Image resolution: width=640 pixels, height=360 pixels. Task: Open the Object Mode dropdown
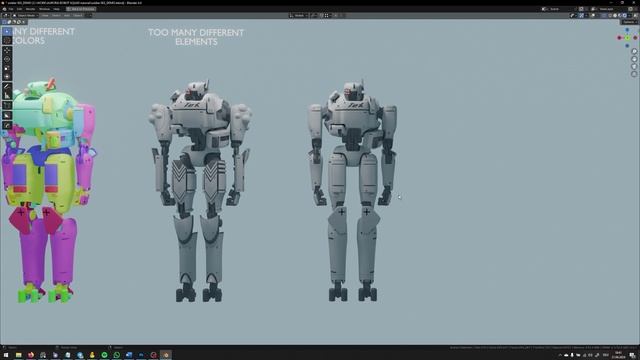coord(25,16)
